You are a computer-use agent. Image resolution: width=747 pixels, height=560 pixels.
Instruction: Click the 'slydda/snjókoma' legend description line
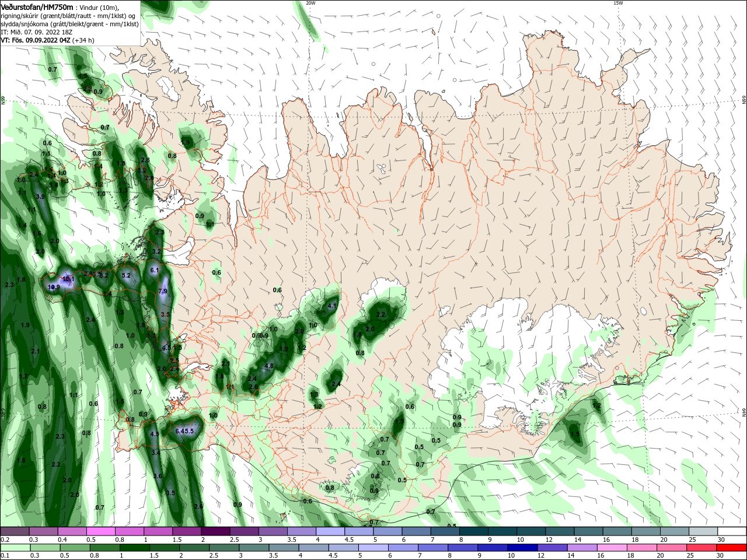[x=69, y=24]
